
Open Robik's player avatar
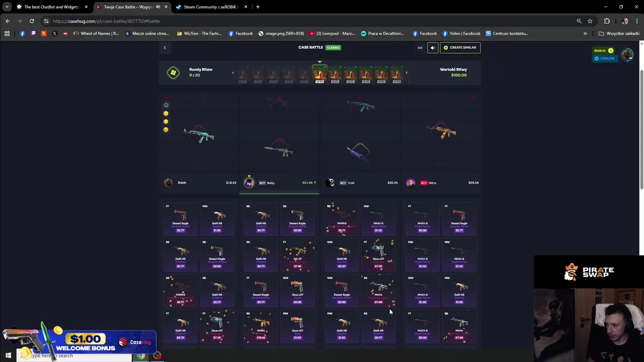tap(169, 183)
